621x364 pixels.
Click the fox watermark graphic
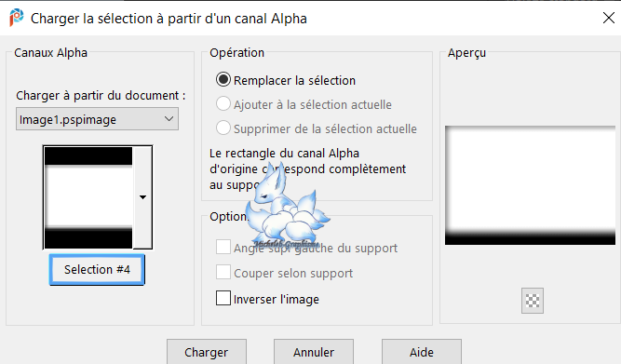[x=286, y=205]
